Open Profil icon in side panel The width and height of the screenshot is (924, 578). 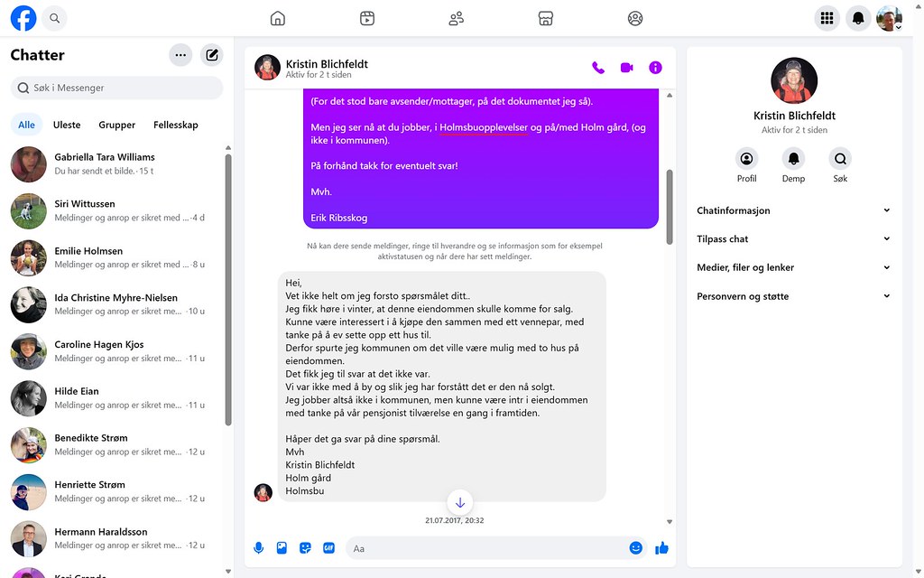click(x=746, y=159)
